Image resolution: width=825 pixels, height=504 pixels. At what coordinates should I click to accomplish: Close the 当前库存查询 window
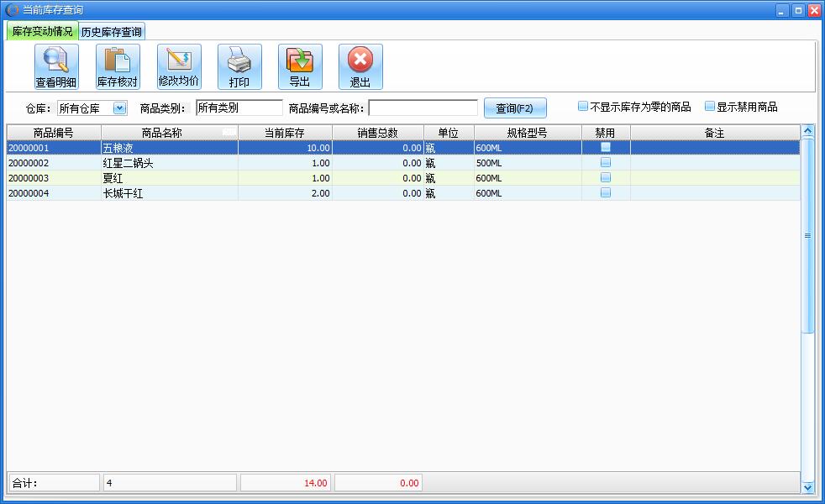pos(814,10)
